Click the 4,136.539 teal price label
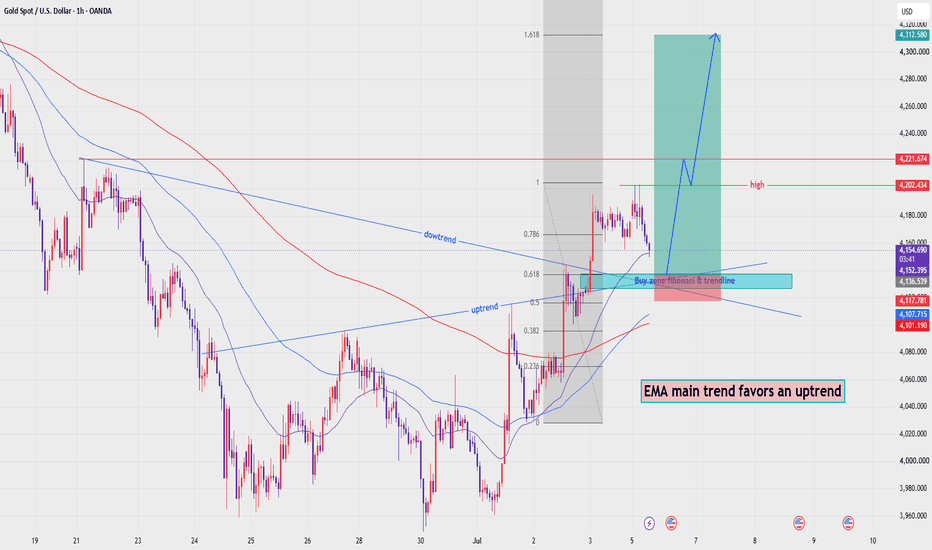Image resolution: width=932 pixels, height=550 pixels. (x=913, y=281)
